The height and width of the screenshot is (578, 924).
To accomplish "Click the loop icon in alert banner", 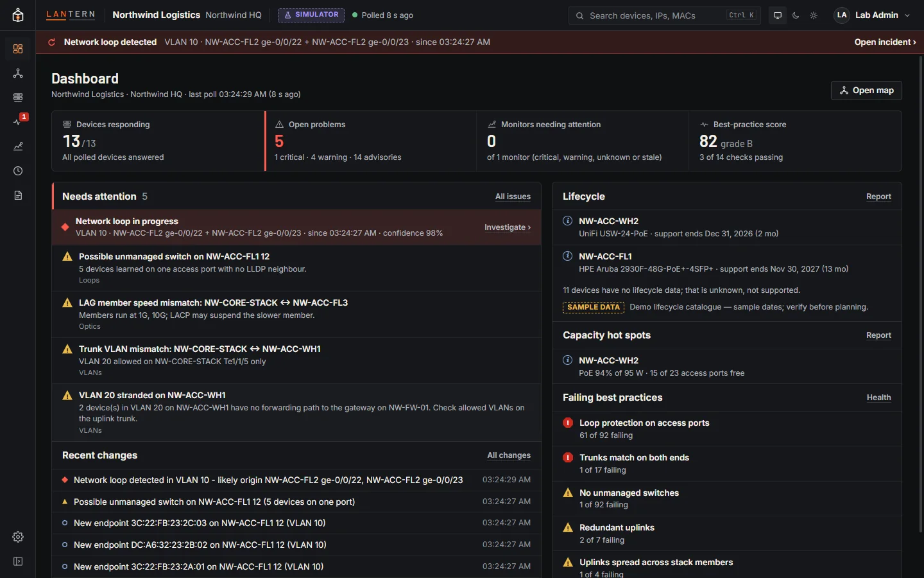I will [52, 42].
